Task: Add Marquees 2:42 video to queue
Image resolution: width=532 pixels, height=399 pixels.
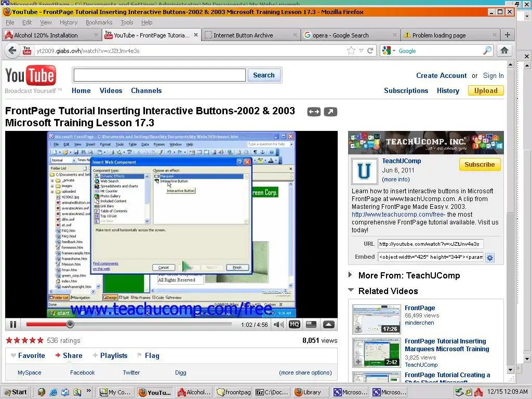Action: point(358,362)
